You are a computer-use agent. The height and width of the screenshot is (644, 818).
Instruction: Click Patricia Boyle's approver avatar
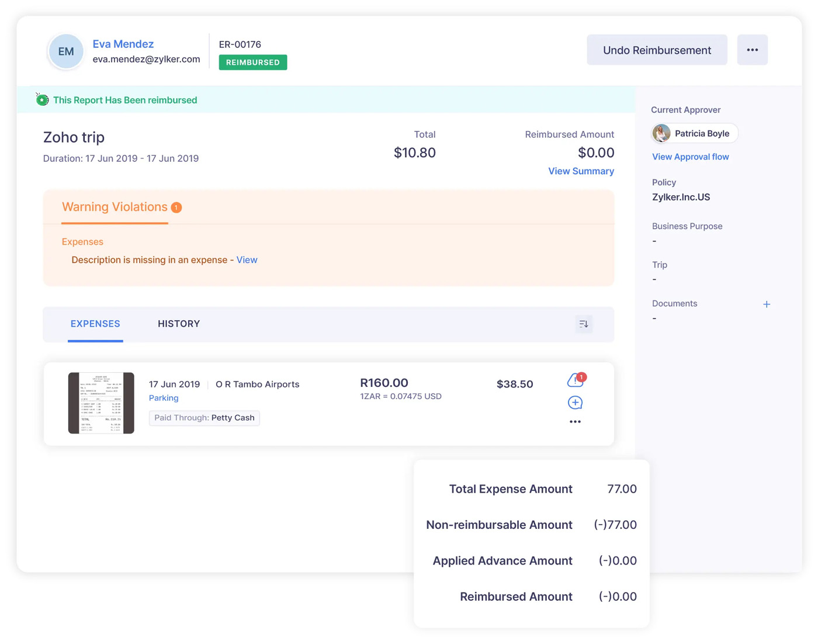click(661, 133)
